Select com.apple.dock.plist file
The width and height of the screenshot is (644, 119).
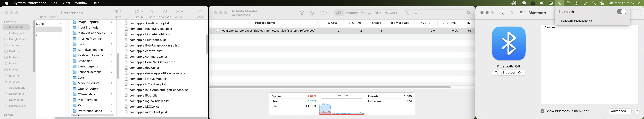pyautogui.click(x=144, y=68)
